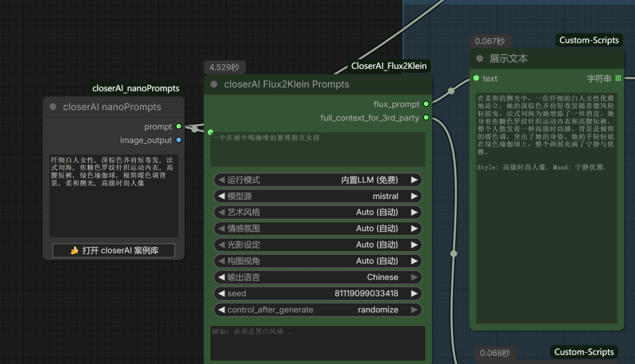Click the Custom-Scripts badge above 展示文本
This screenshot has width=635, height=364.
[x=589, y=40]
